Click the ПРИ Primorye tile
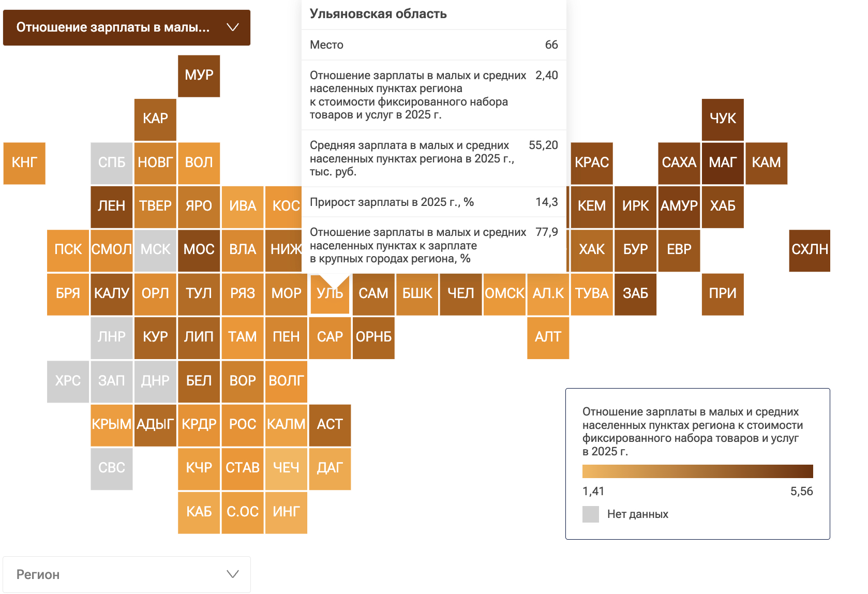Screen dimensions: 868x594 (723, 294)
